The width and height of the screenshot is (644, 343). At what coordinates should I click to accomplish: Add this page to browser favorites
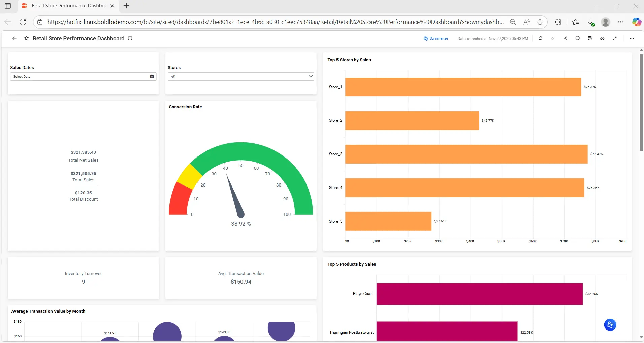(540, 22)
